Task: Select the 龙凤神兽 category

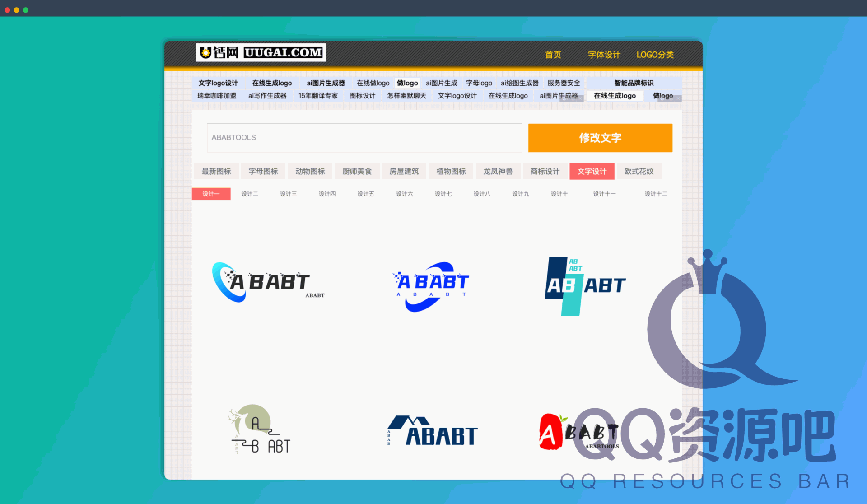Action: [x=498, y=171]
